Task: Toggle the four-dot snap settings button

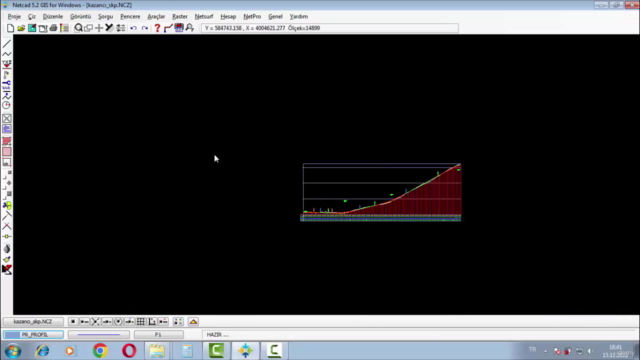Action: pos(178,322)
